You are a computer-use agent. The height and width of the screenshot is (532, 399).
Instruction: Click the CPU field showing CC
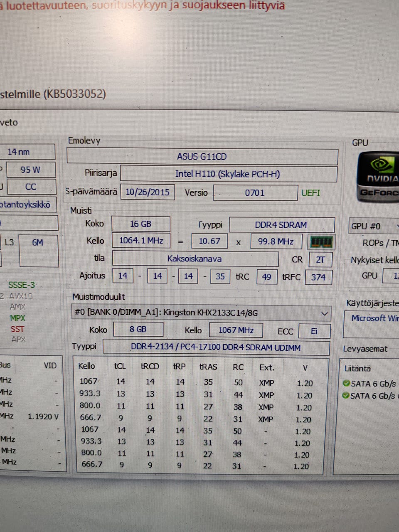click(31, 187)
